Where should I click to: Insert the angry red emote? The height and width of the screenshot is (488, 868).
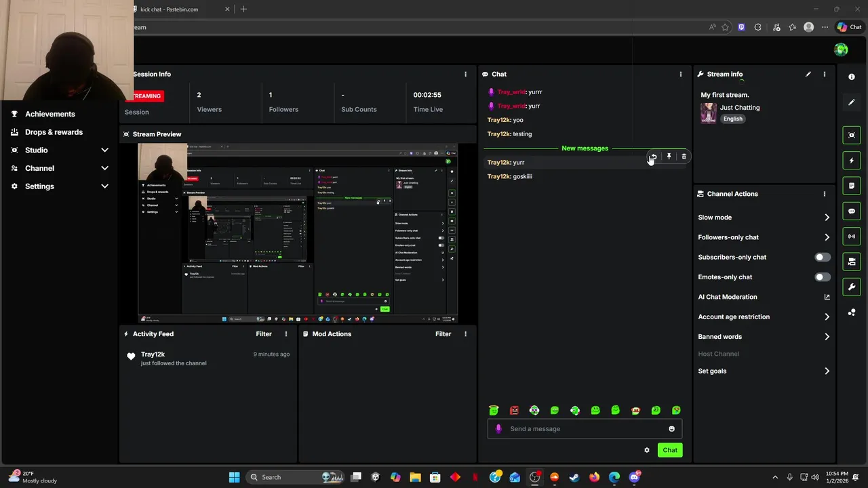pyautogui.click(x=514, y=410)
